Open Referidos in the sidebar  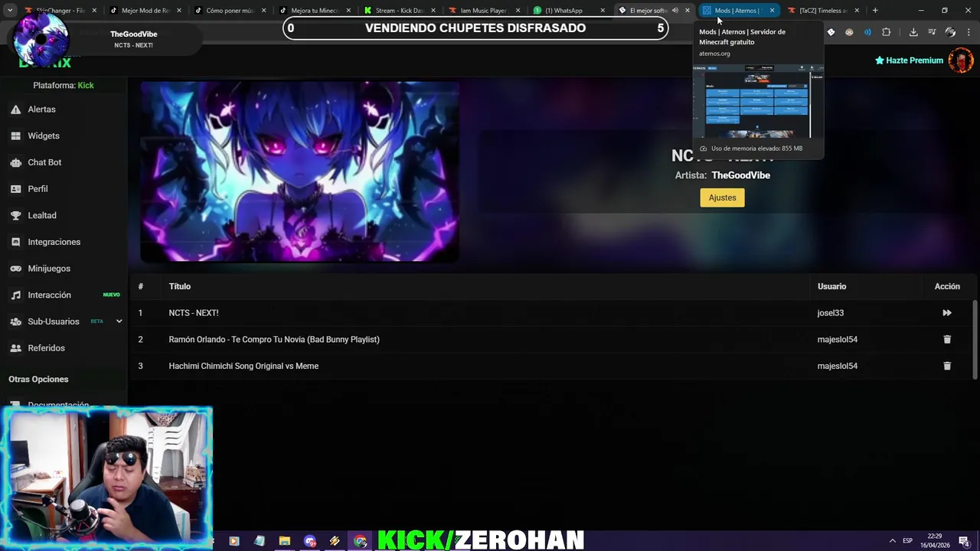pos(46,348)
